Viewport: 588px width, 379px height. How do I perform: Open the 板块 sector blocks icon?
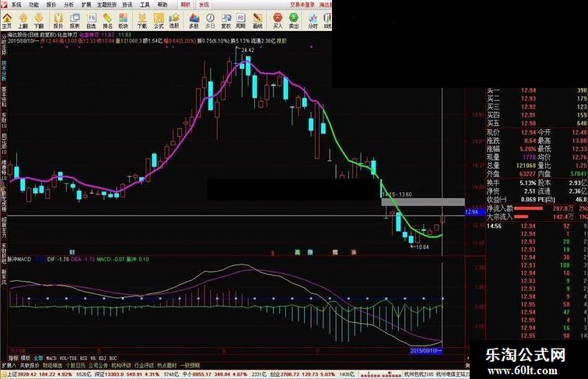pos(123,21)
